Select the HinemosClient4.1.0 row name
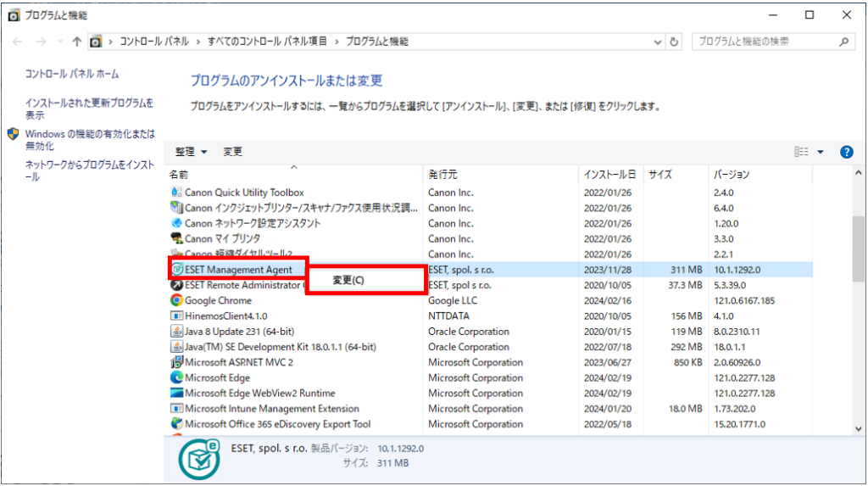This screenshot has height=486, width=868. tap(225, 316)
